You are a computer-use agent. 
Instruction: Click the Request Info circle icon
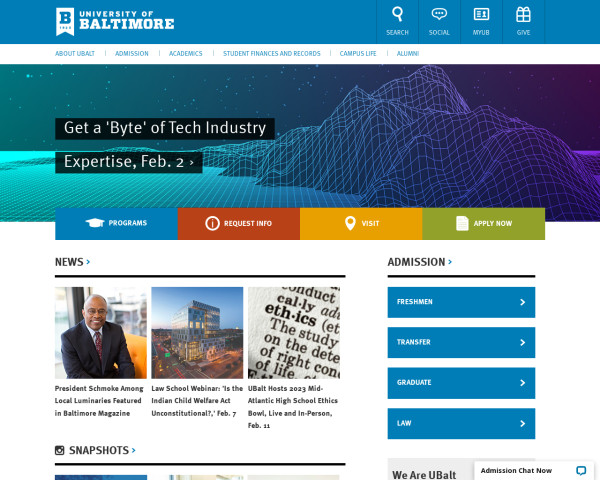[x=212, y=223]
